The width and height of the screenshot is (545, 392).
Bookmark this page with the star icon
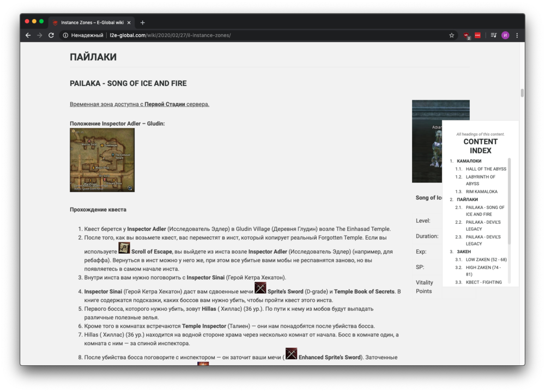tap(451, 35)
